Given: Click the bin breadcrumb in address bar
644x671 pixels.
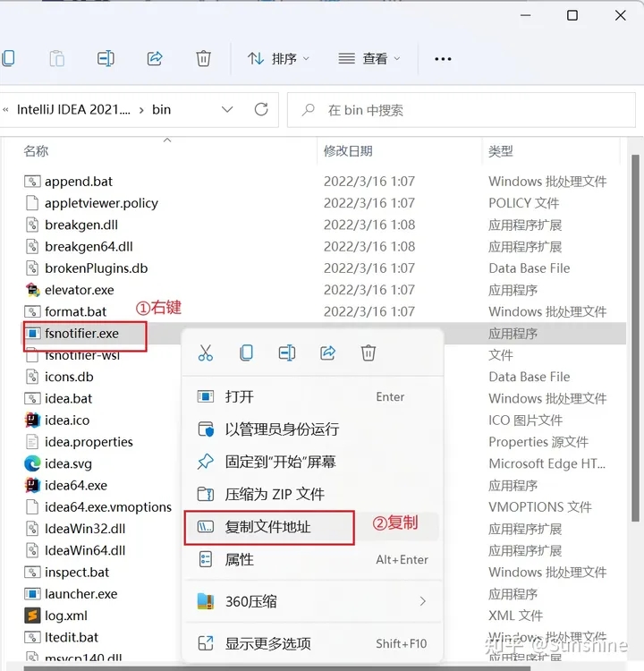Looking at the screenshot, I should [161, 109].
